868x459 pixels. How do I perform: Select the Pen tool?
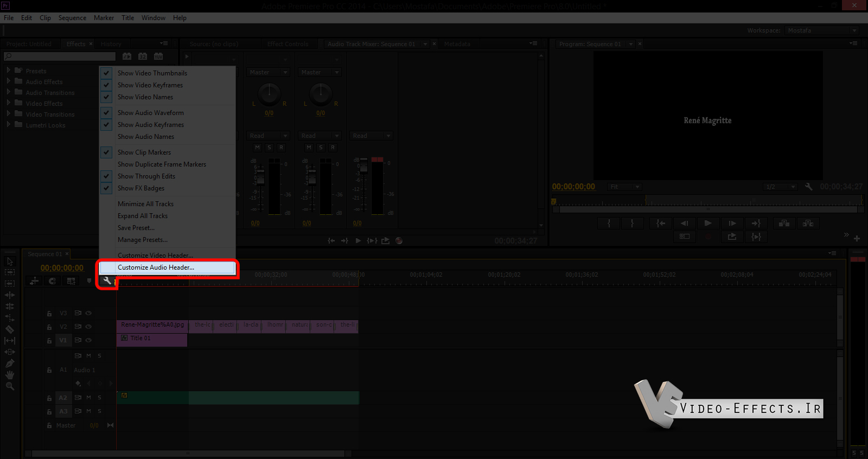click(x=10, y=364)
